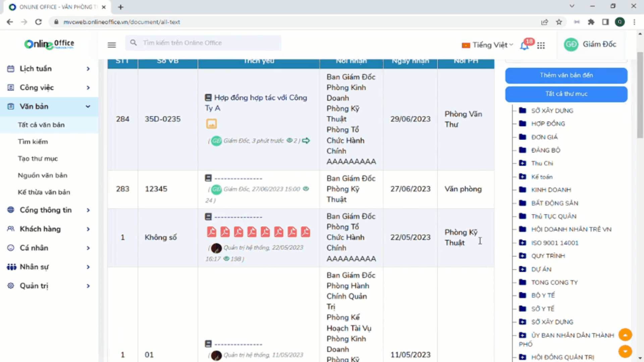Open the image attachment of Hợp đồng hợp tác
Screen dimensions: 644x362
click(x=211, y=124)
